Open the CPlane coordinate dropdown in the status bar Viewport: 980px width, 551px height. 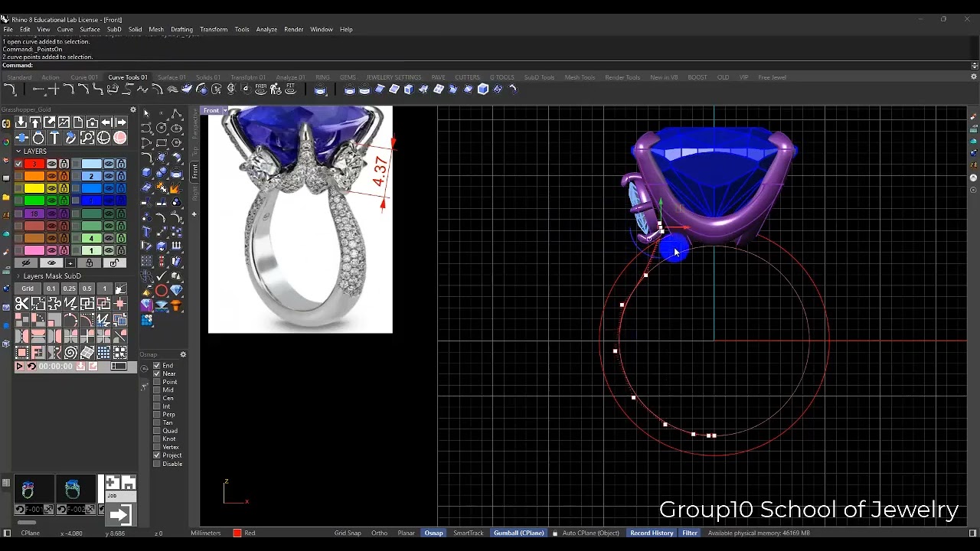point(31,533)
